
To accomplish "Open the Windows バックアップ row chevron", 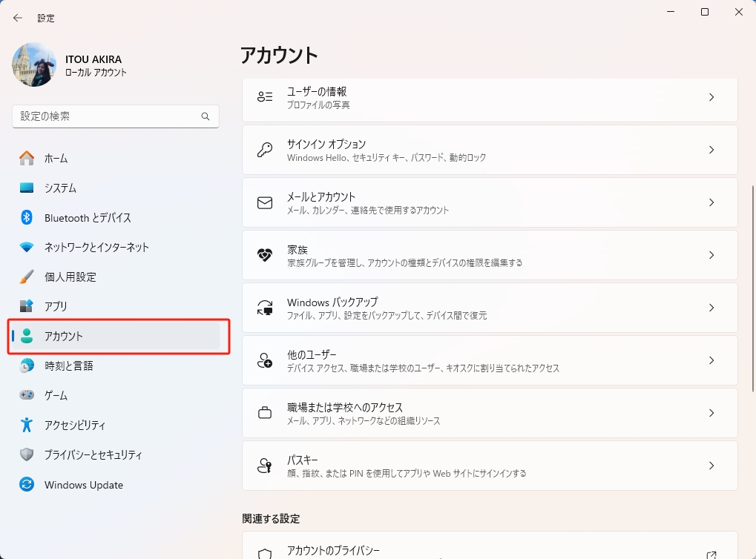I will click(x=711, y=308).
